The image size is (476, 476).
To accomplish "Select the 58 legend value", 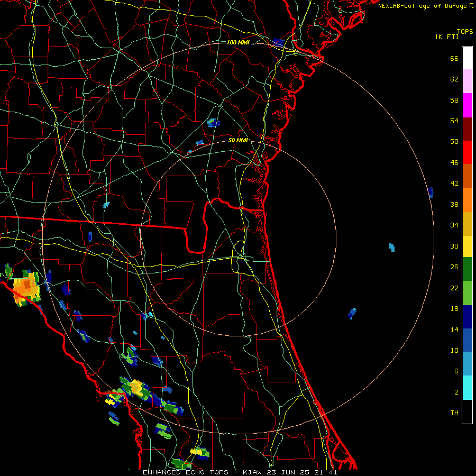I will click(454, 100).
